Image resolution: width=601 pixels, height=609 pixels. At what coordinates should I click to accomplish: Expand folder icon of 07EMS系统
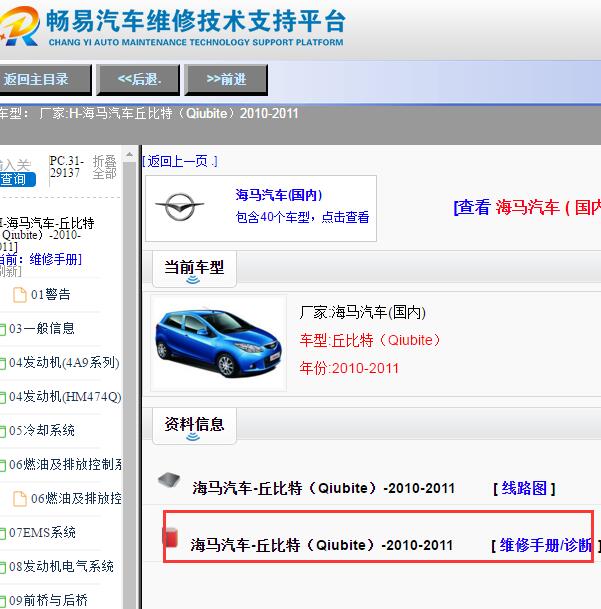[x=3, y=533]
